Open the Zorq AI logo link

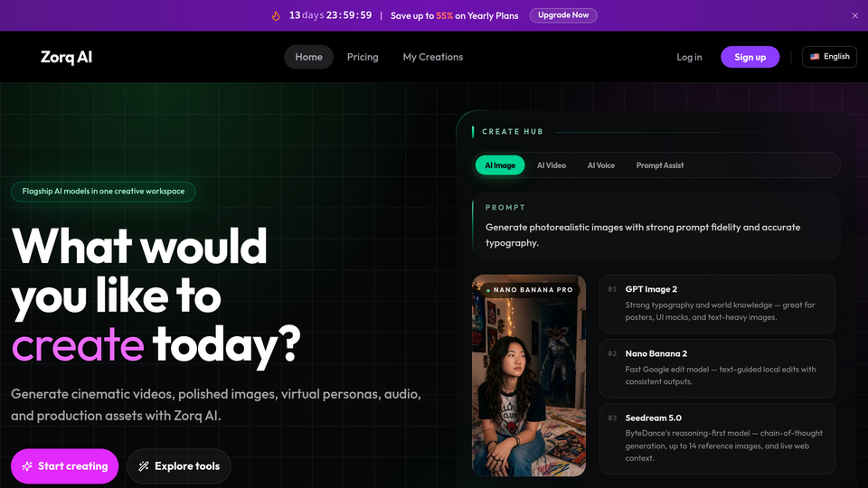[66, 57]
